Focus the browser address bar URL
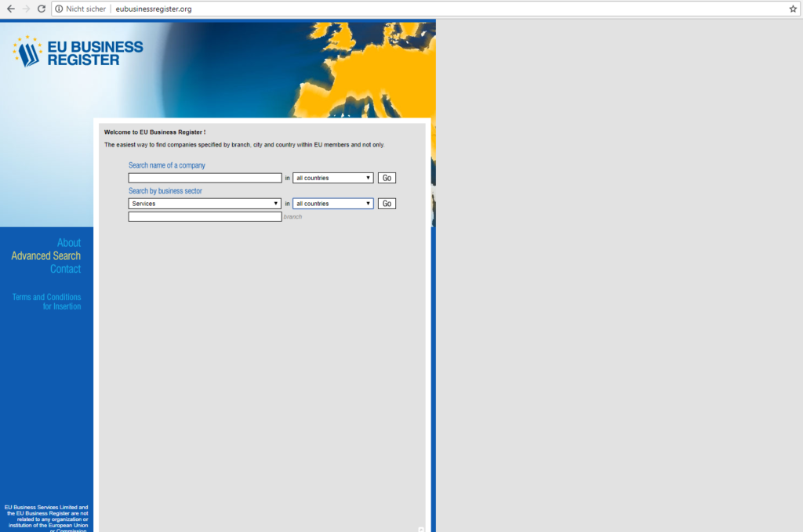The image size is (803, 532). [154, 9]
